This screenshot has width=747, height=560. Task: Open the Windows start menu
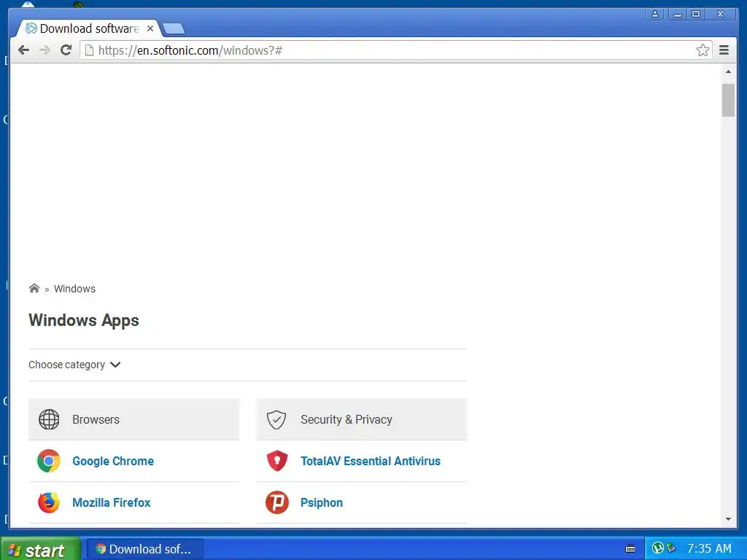tap(41, 549)
